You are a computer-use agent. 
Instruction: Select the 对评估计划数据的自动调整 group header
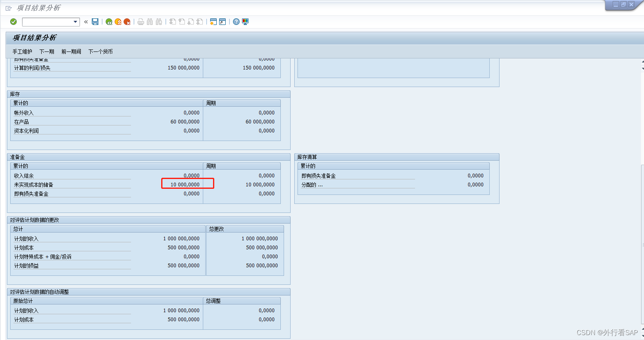pos(149,292)
